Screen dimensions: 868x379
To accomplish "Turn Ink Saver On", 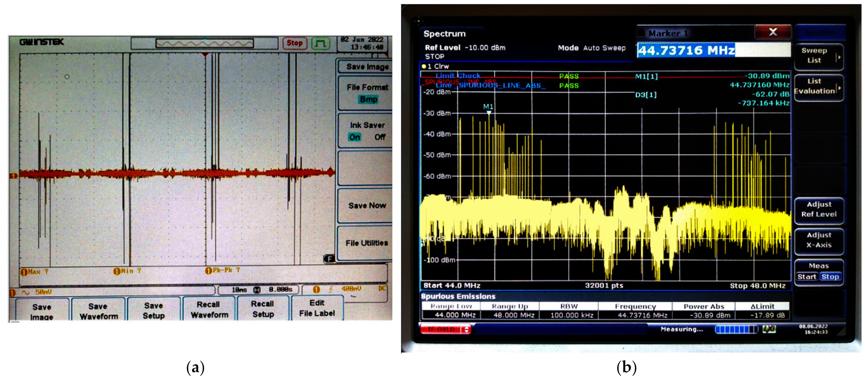I will pos(354,137).
